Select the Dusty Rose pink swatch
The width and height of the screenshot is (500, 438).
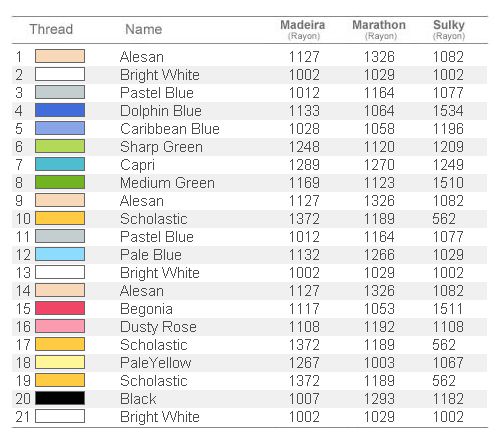[60, 326]
